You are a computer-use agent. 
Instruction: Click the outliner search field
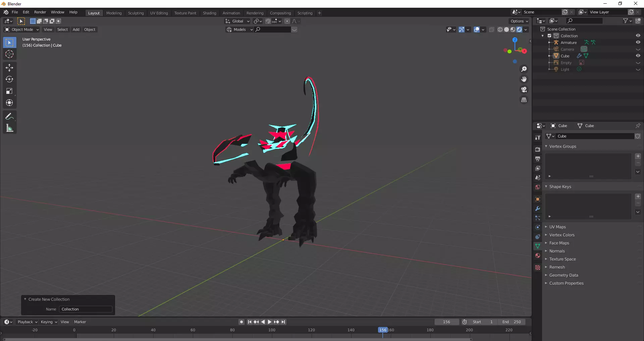[x=584, y=21]
